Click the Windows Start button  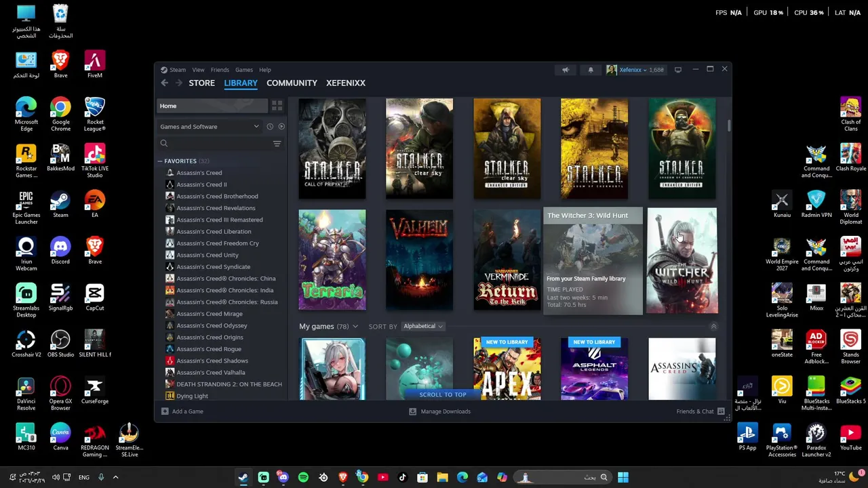pos(623,477)
